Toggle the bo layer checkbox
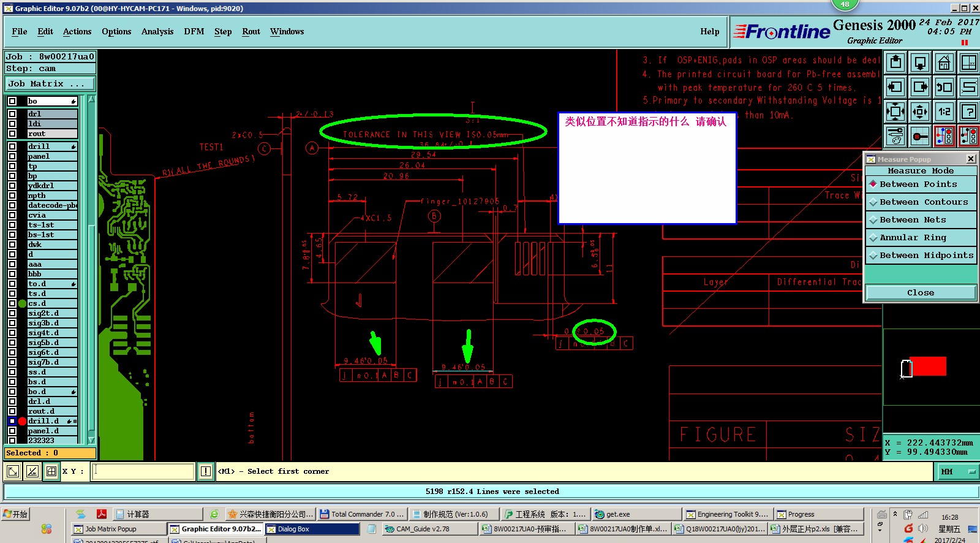 [x=12, y=101]
